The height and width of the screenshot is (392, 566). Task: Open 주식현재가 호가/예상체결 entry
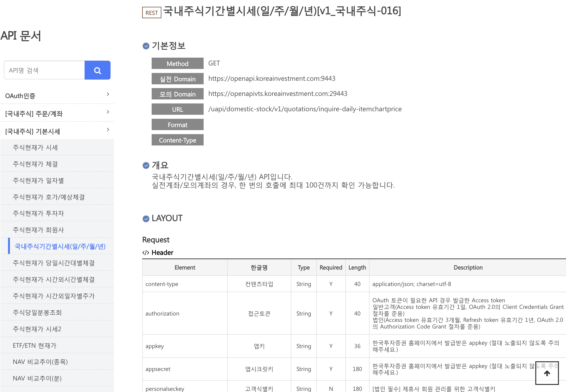pos(49,197)
